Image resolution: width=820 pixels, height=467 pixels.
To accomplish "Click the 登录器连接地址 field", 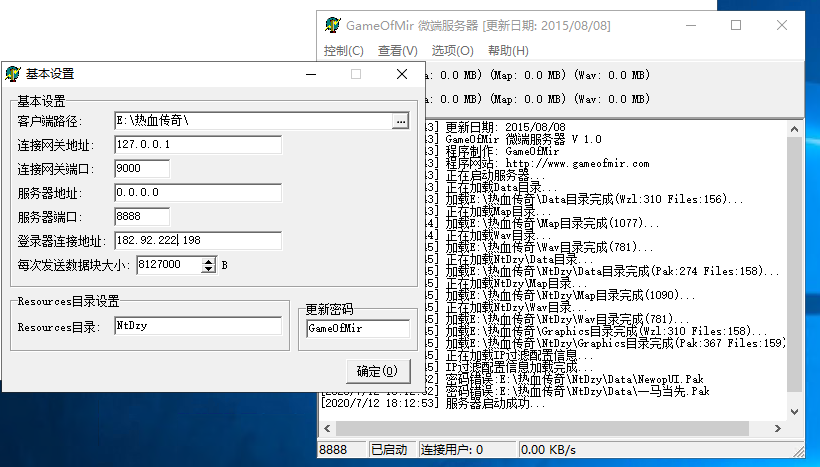I will click(x=198, y=241).
